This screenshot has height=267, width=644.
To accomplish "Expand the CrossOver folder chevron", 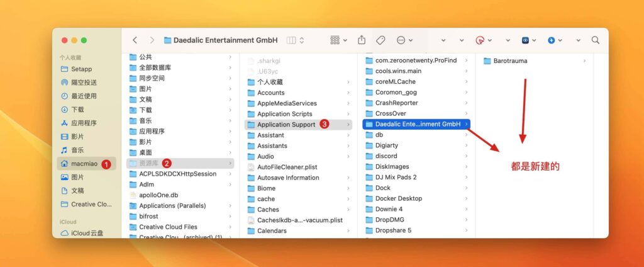I will point(466,114).
